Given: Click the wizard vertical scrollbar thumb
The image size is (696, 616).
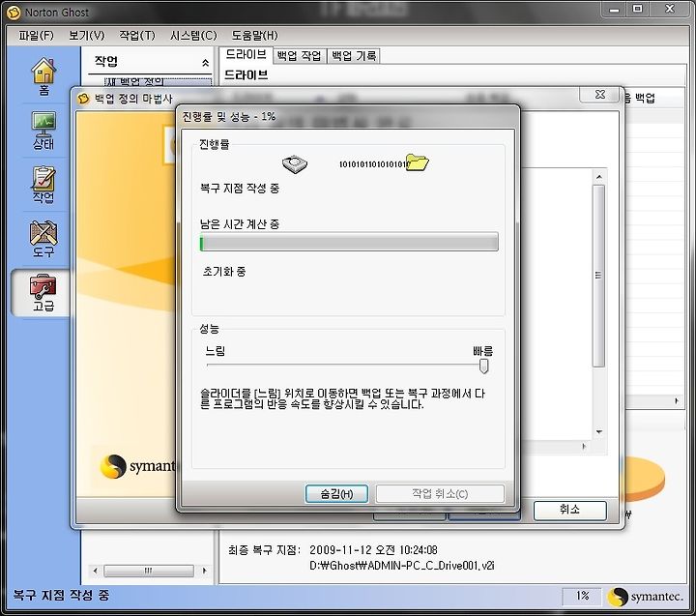Looking at the screenshot, I should click(x=598, y=276).
